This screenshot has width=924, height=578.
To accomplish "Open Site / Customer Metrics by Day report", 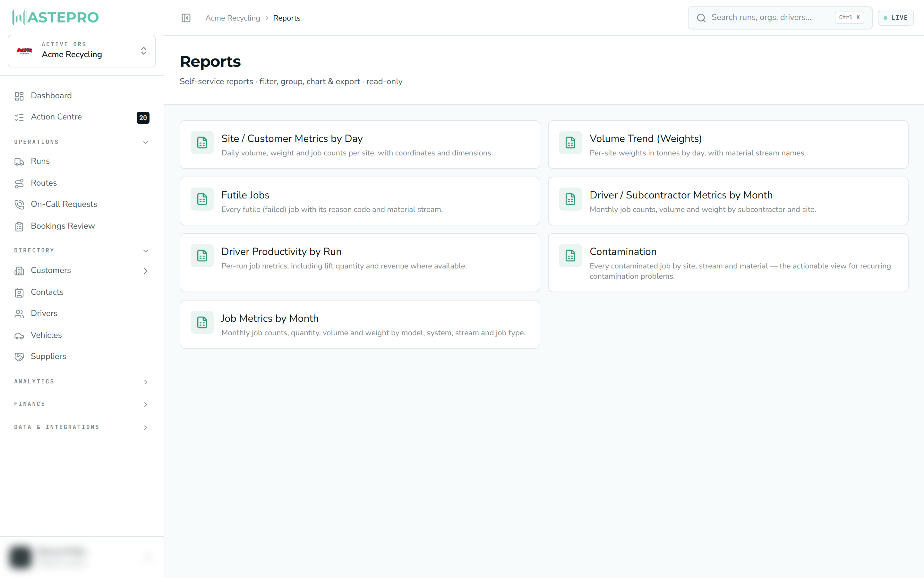I will coord(360,144).
